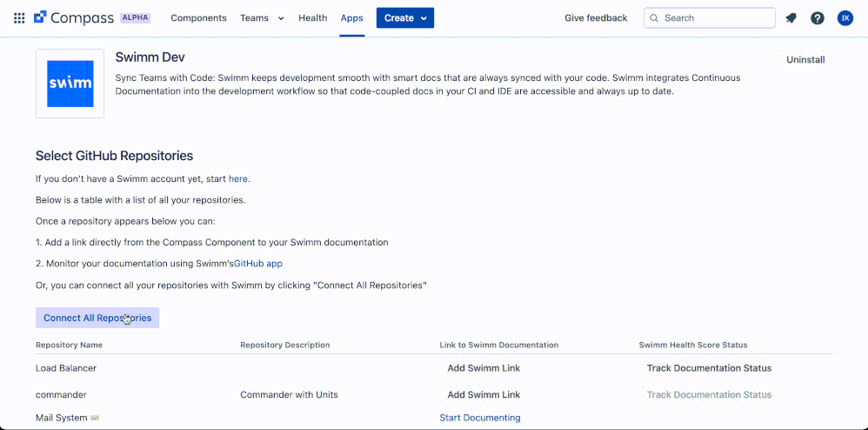
Task: Click the Repository Description column header
Action: click(x=285, y=345)
